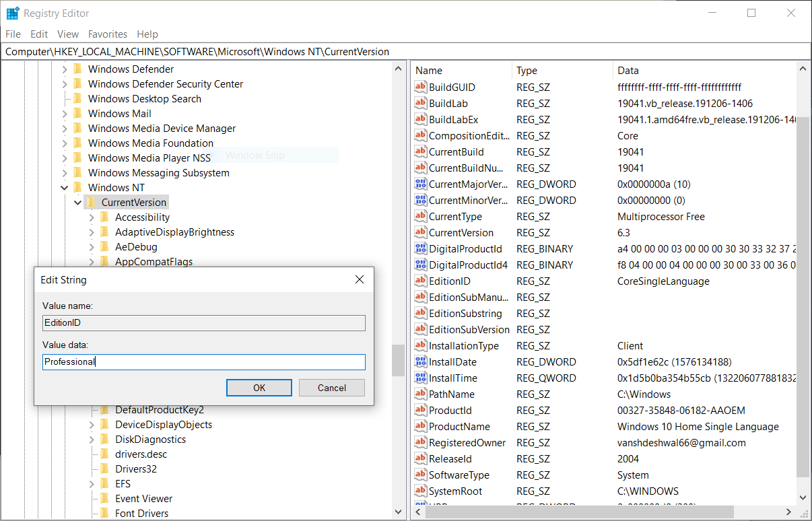The image size is (812, 521).
Task: Expand the Windows Defender key
Action: 65,69
